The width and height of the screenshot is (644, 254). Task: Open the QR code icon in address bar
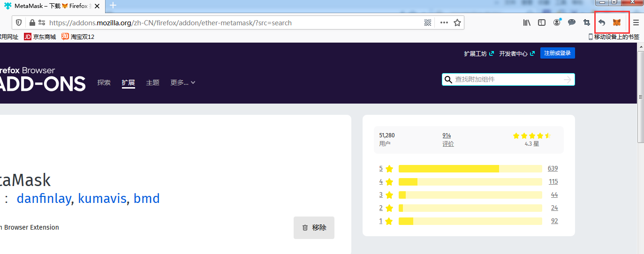pyautogui.click(x=428, y=22)
